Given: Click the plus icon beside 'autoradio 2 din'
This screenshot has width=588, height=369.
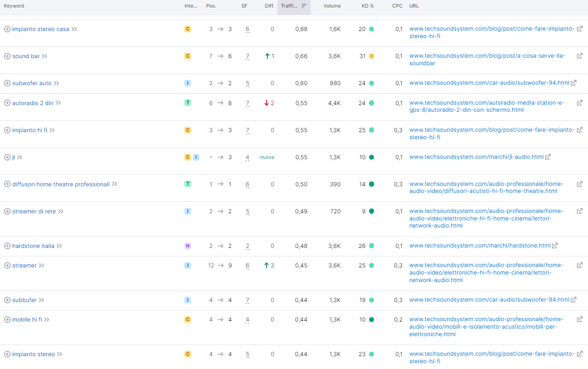Looking at the screenshot, I should (x=7, y=103).
